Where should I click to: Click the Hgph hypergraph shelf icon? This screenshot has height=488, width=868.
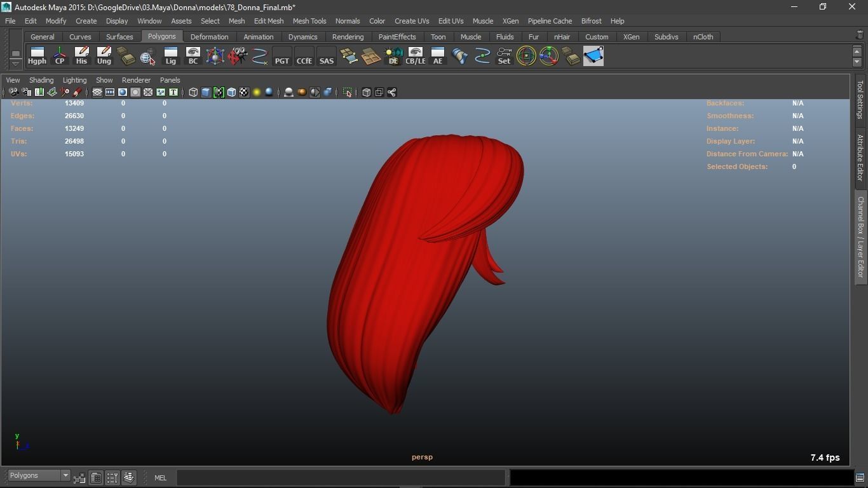pos(37,56)
